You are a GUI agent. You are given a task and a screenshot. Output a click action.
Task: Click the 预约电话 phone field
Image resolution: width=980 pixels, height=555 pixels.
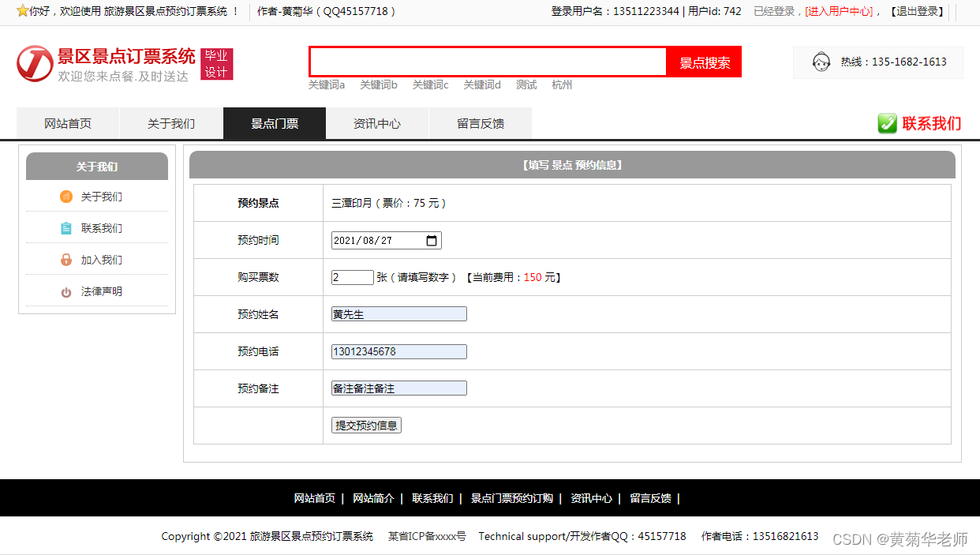click(399, 351)
